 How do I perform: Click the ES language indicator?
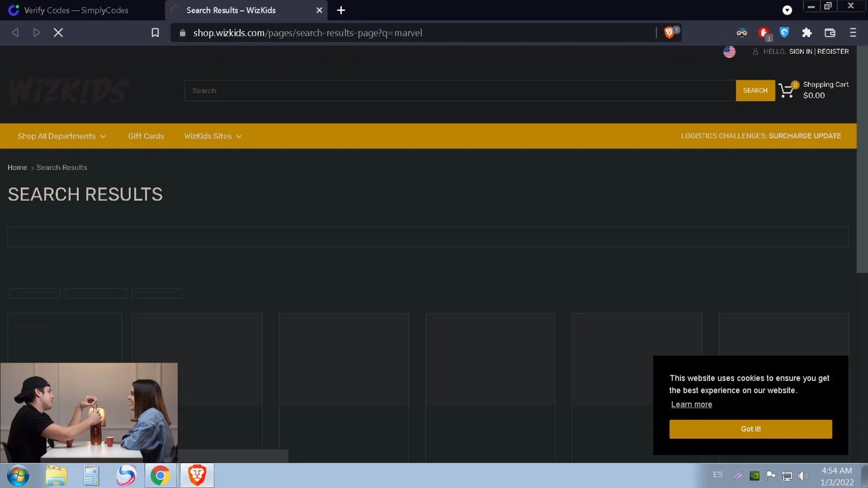pyautogui.click(x=718, y=475)
